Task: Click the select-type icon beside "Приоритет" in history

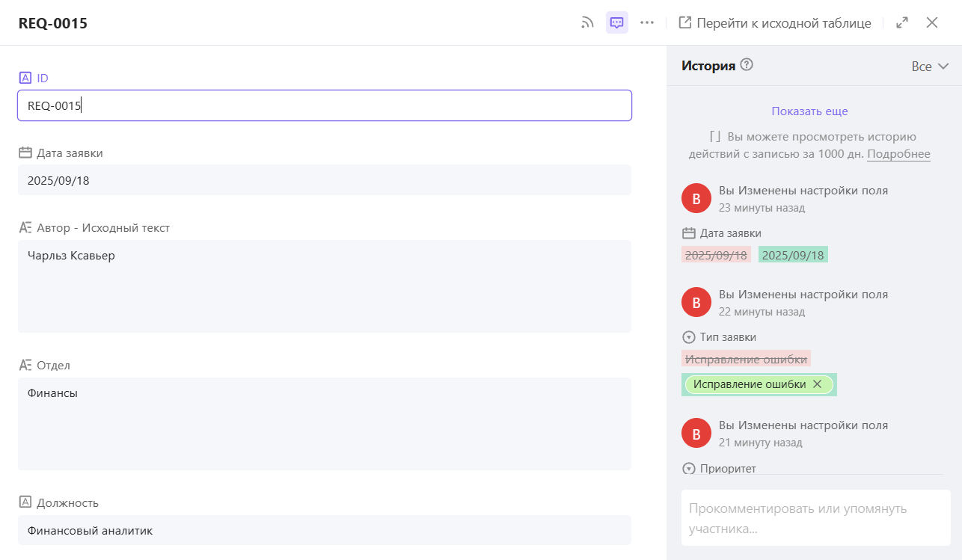Action: pyautogui.click(x=689, y=469)
